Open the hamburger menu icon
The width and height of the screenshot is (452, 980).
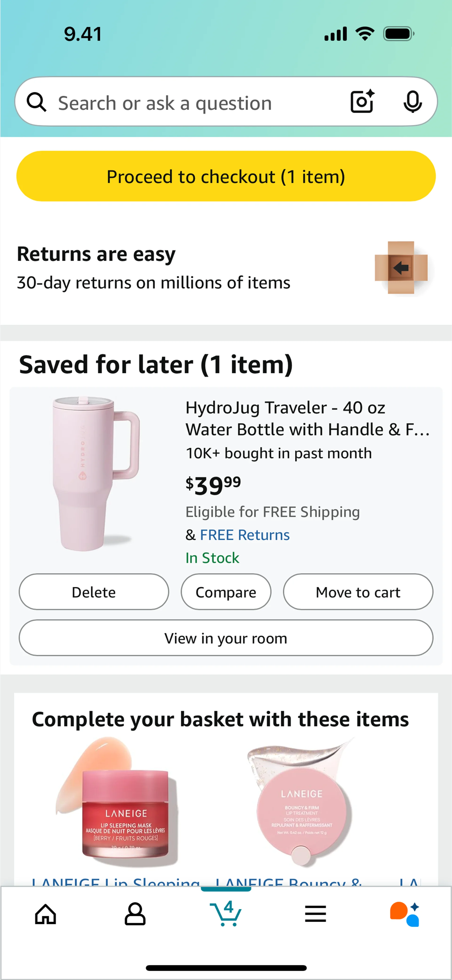click(x=315, y=914)
